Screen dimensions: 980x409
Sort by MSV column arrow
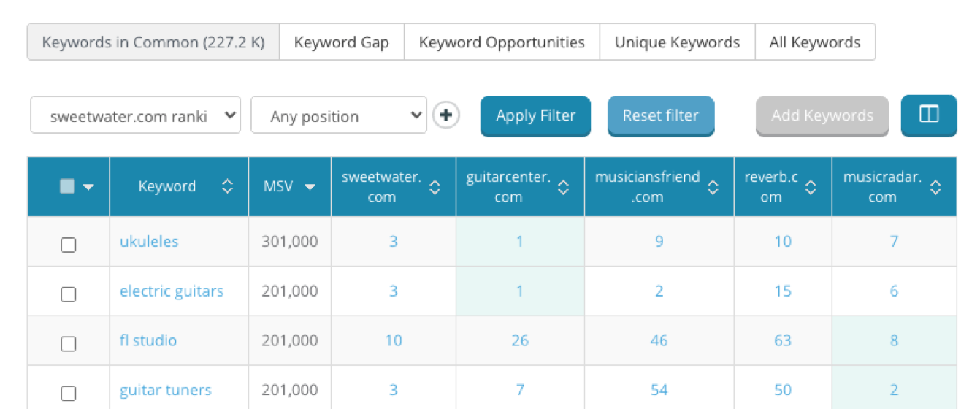[310, 187]
